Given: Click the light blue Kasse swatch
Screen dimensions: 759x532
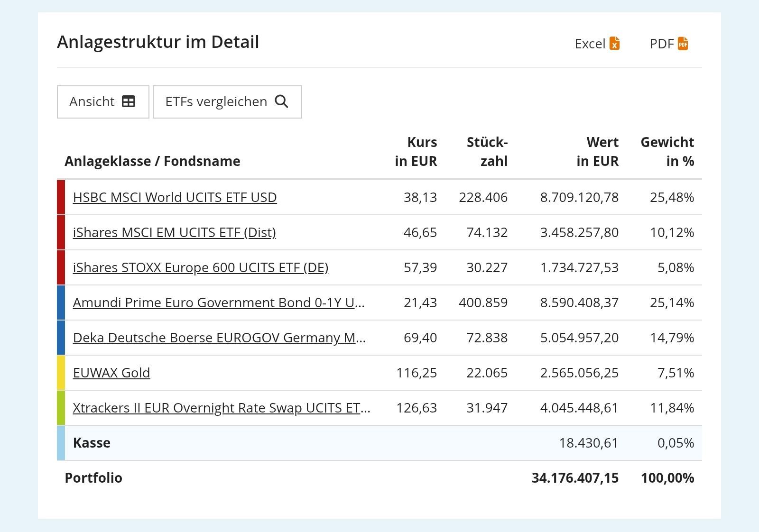Looking at the screenshot, I should pos(61,443).
